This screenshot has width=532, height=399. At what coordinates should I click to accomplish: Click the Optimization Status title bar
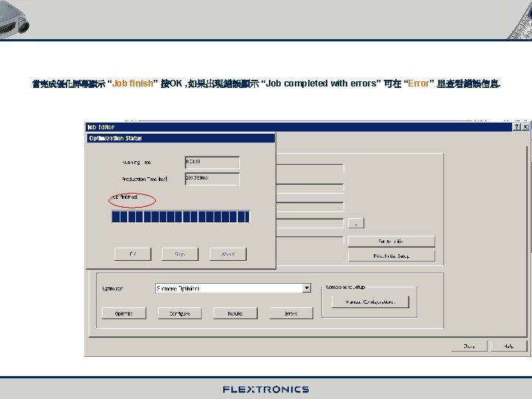click(181, 138)
